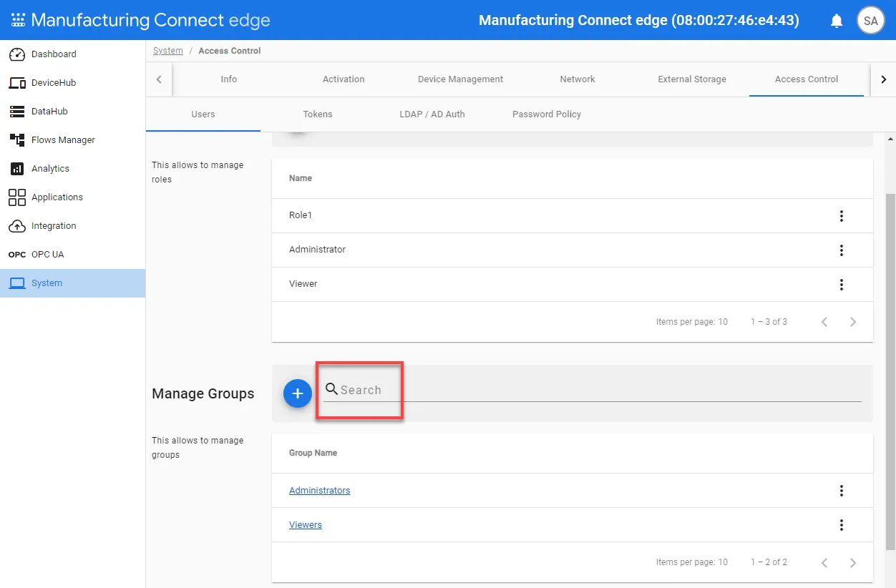The image size is (896, 588).
Task: Open Integration from the sidebar
Action: [x=72, y=226]
